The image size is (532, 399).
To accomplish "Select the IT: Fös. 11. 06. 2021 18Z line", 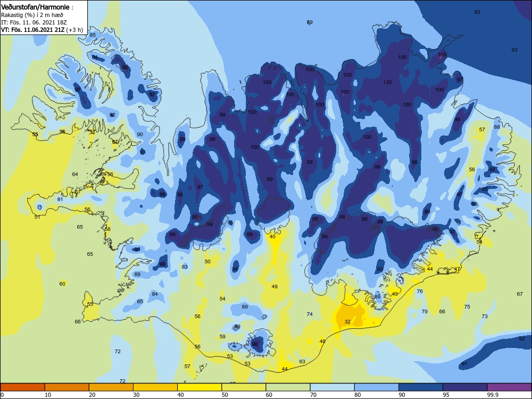I will click(34, 22).
